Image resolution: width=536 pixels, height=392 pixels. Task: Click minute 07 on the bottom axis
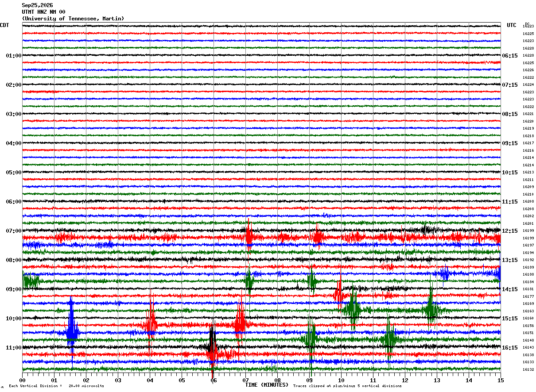tap(245, 380)
